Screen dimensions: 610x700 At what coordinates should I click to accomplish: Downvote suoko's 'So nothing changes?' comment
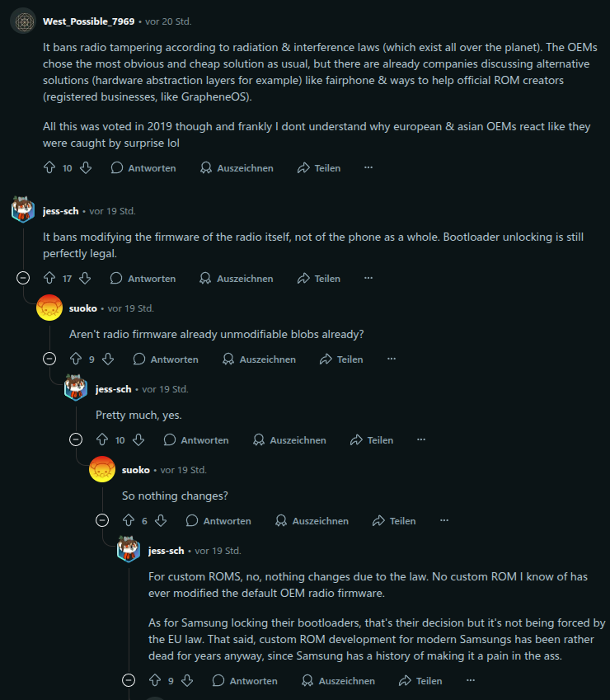pyautogui.click(x=161, y=520)
